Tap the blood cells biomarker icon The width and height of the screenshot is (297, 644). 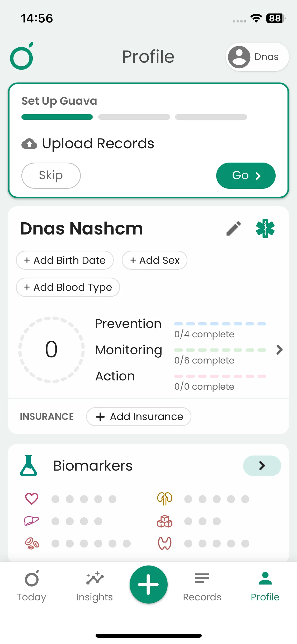32,544
